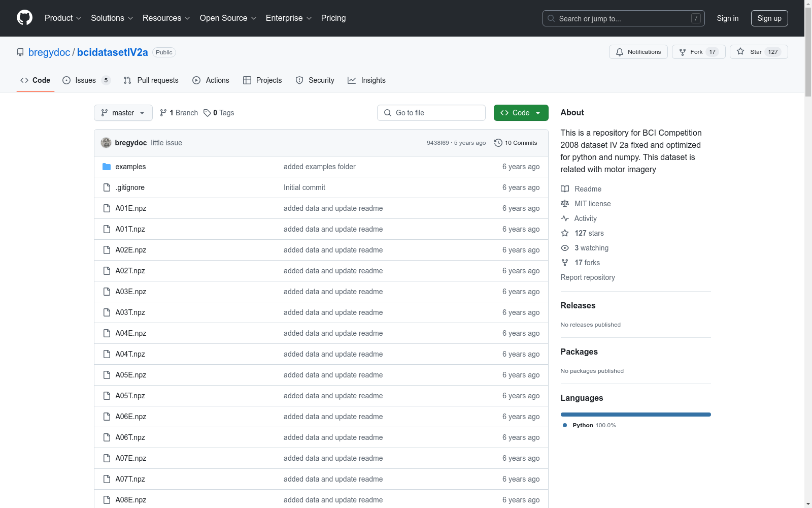Click the file icon for A03T.npz
812x508 pixels.
point(107,312)
